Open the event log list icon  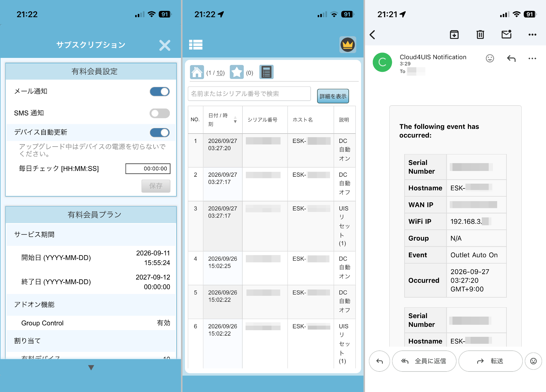(266, 72)
